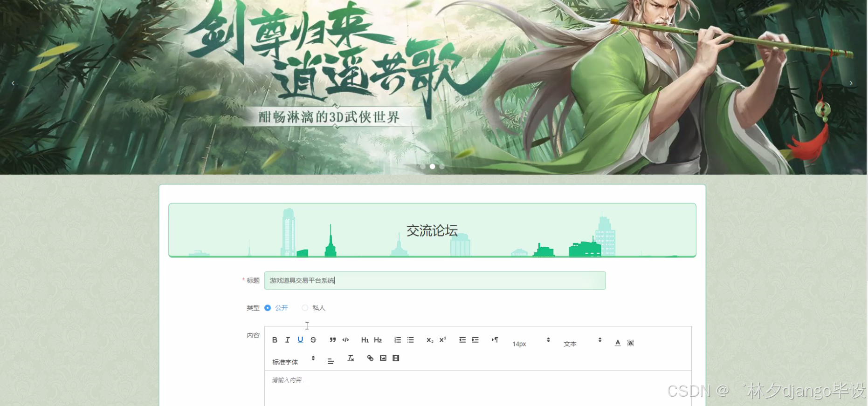The width and height of the screenshot is (868, 406).
Task: Click the banner game artwork image
Action: [434, 87]
